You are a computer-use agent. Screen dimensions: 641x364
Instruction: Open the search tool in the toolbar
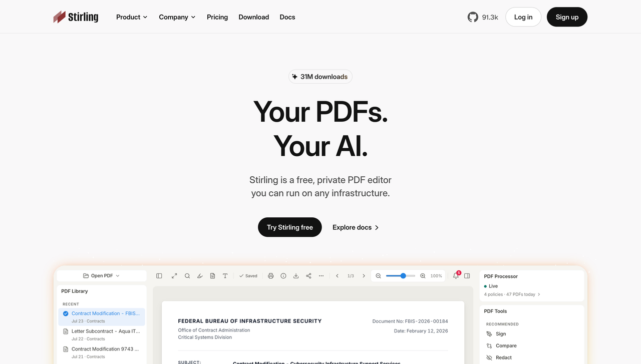point(187,276)
